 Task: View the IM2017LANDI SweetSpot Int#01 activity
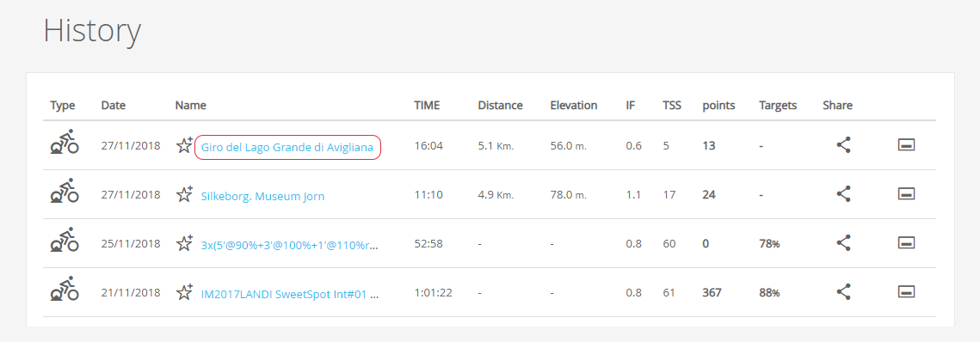tap(290, 293)
